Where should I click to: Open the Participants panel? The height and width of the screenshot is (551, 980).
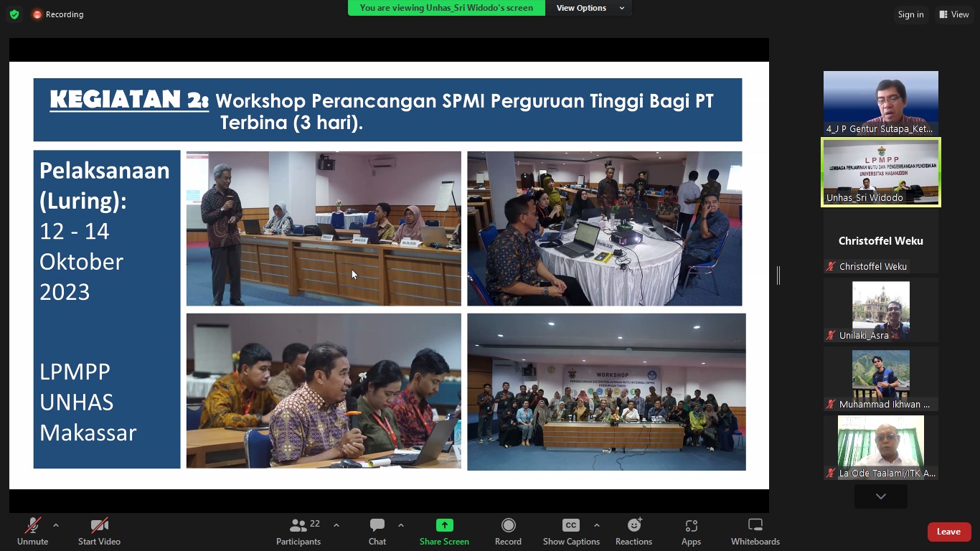coord(298,532)
